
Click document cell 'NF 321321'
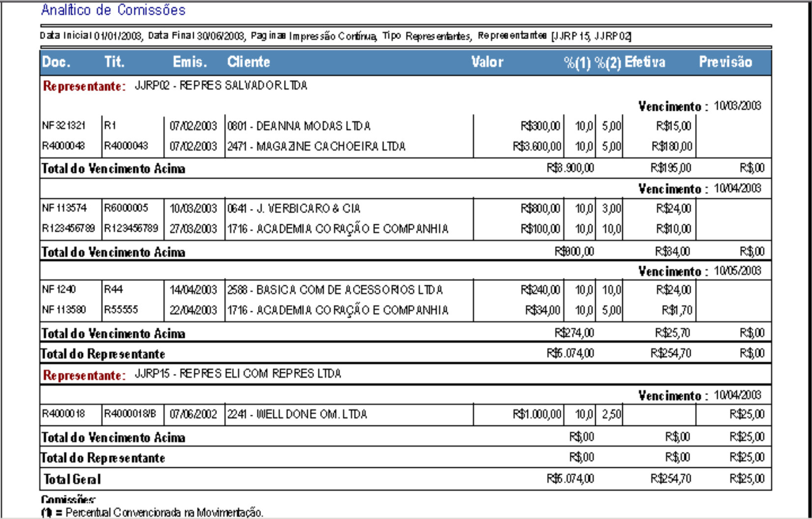(x=64, y=126)
